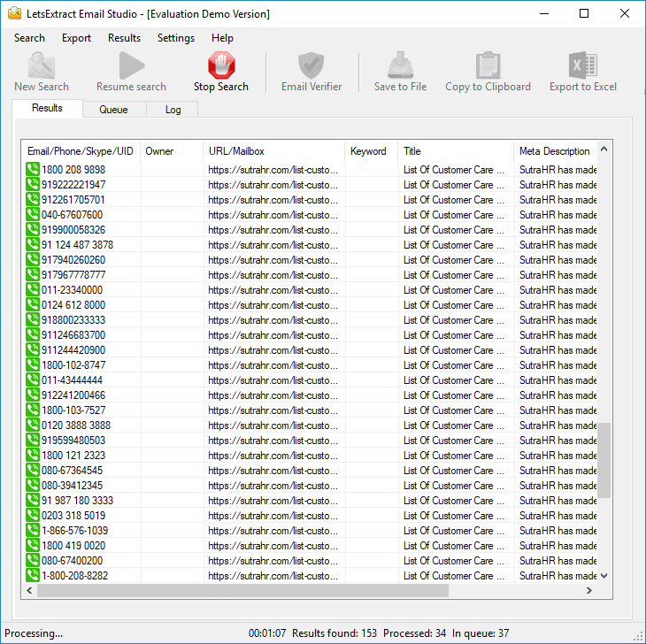Screen dimensions: 646x644
Task: Click phone icon beside 919222221947
Action: pos(33,185)
